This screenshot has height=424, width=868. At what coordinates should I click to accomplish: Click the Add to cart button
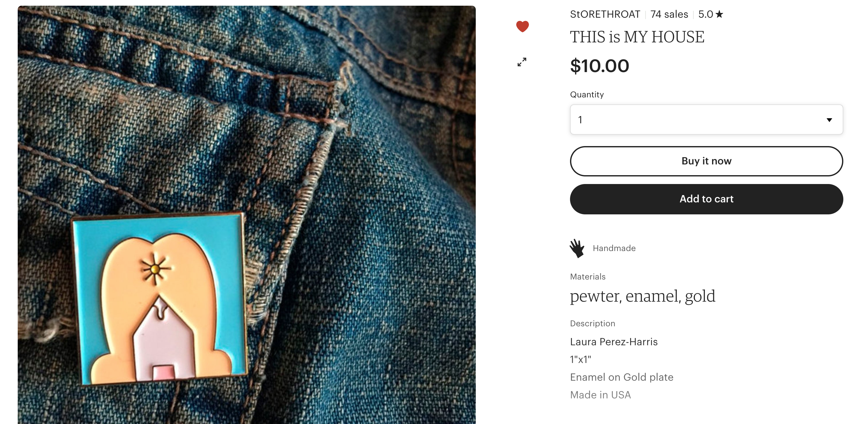pyautogui.click(x=706, y=199)
